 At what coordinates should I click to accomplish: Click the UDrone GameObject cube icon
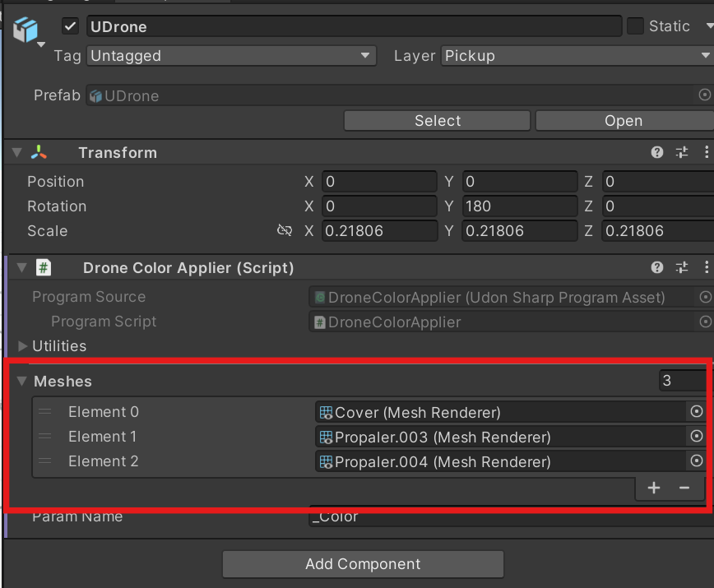tap(25, 30)
